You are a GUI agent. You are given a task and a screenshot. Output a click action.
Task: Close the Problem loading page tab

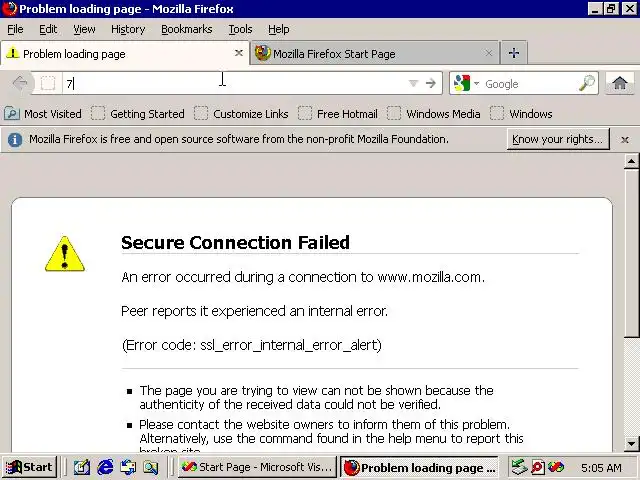(239, 53)
